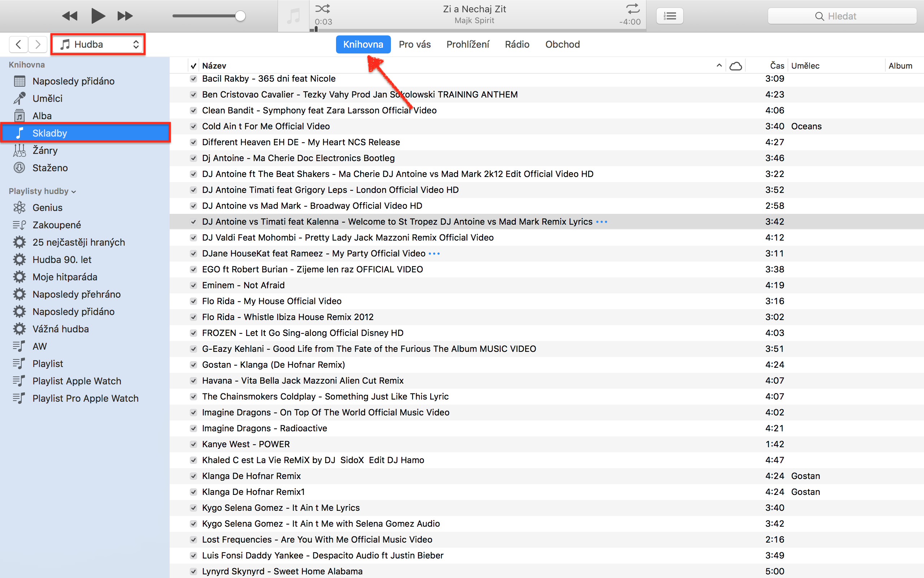Click the checkmark column header

click(193, 66)
